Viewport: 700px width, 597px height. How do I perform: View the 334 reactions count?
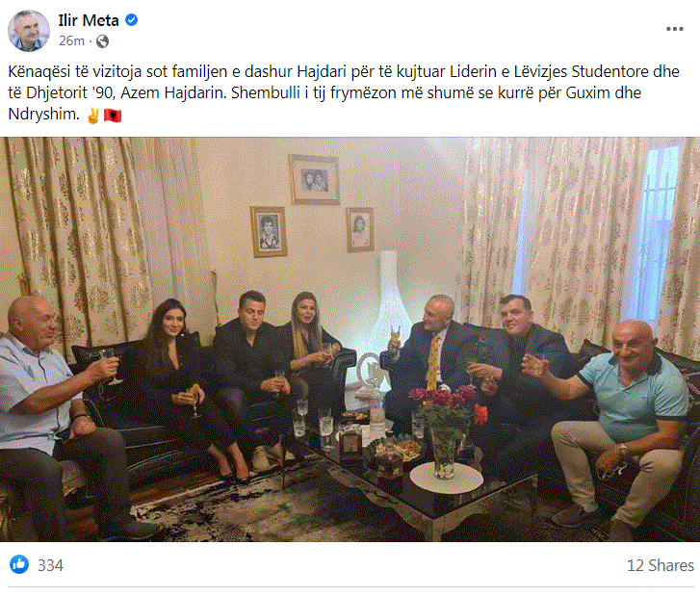coord(50,565)
